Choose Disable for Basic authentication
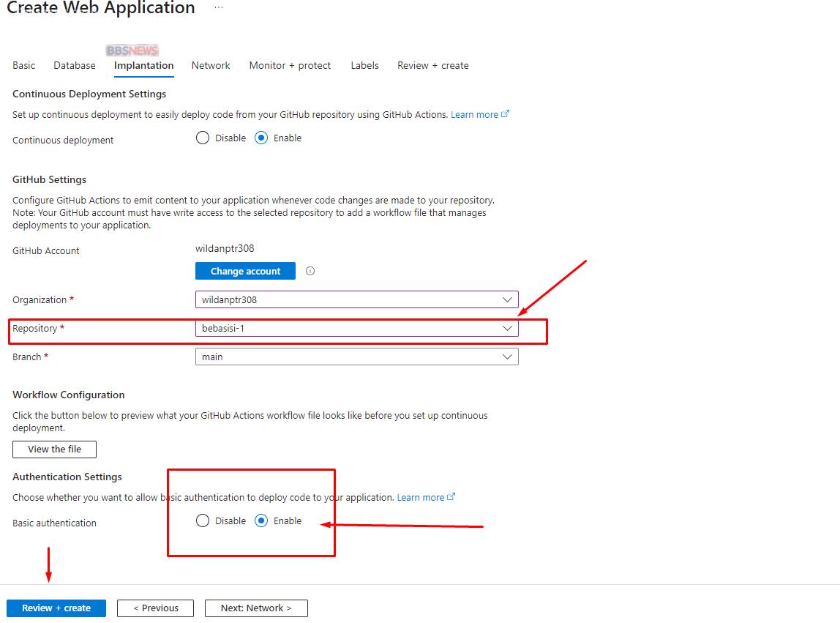840x623 pixels. tap(203, 521)
